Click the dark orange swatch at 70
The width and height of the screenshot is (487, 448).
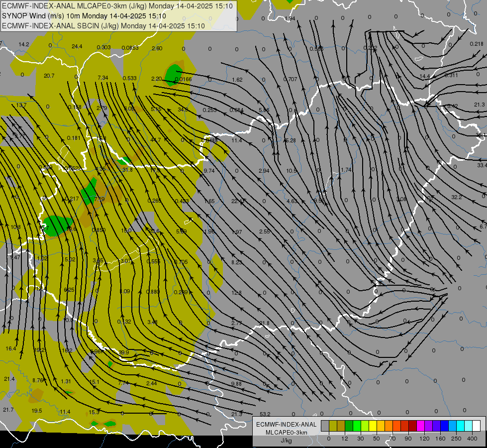[396, 426]
